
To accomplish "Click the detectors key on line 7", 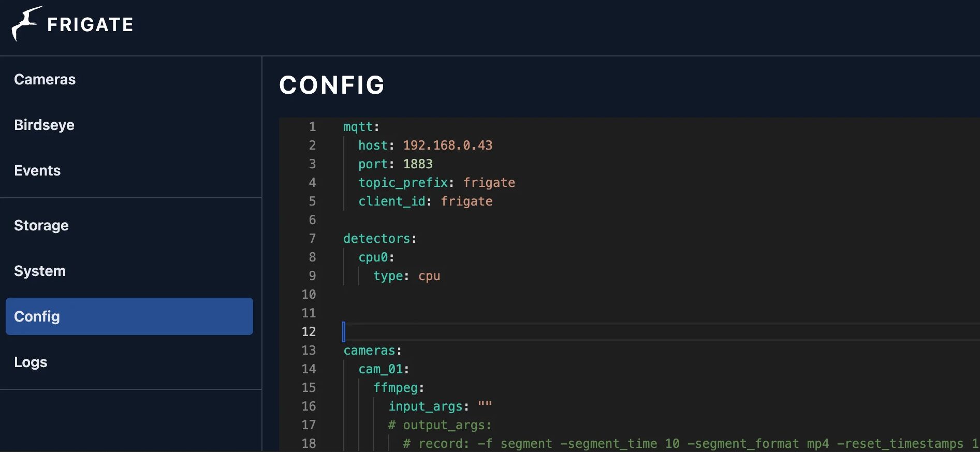I will pyautogui.click(x=376, y=239).
